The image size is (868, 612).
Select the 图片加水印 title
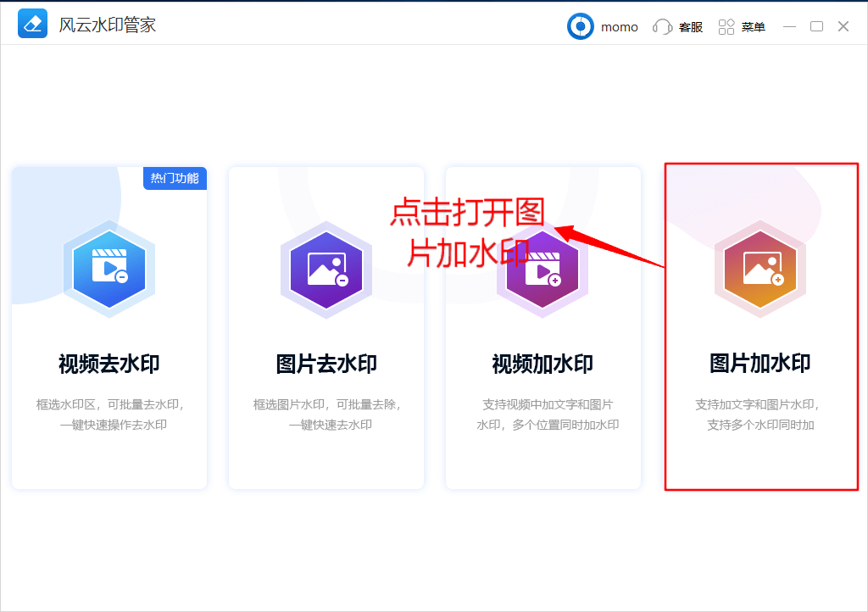pyautogui.click(x=759, y=363)
